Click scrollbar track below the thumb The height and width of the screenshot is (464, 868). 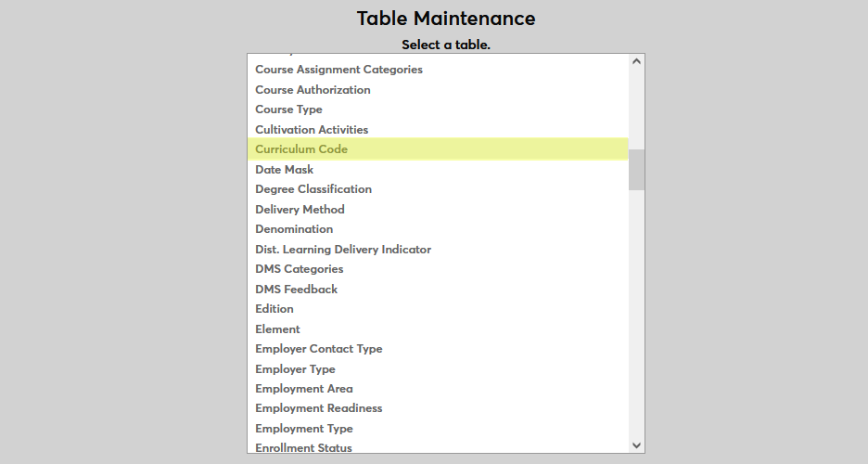click(x=636, y=316)
